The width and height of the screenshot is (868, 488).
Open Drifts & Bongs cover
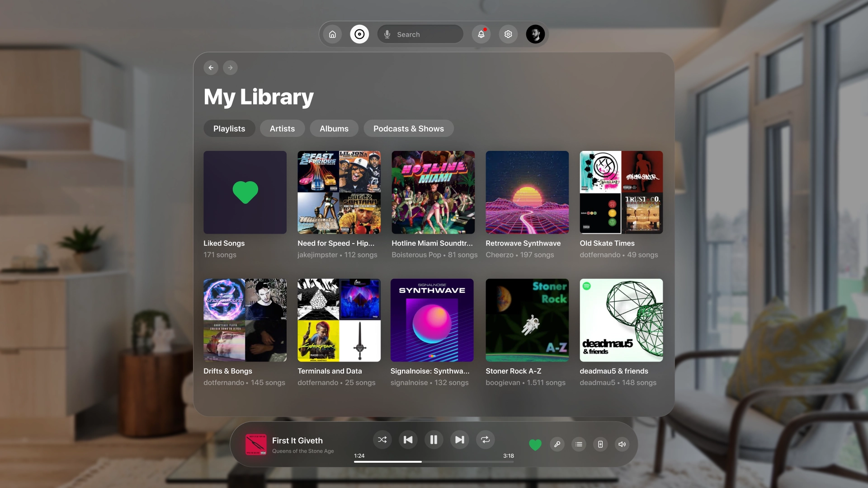(245, 320)
